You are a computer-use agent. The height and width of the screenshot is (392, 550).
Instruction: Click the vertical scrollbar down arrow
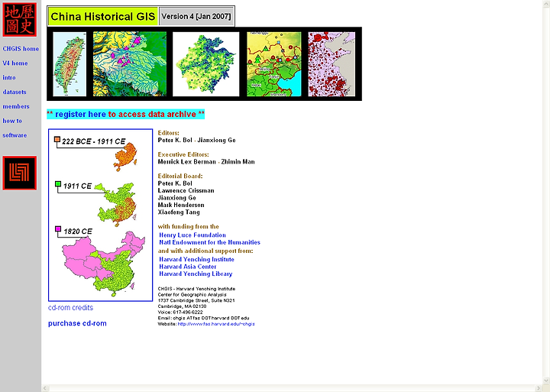tap(546, 381)
